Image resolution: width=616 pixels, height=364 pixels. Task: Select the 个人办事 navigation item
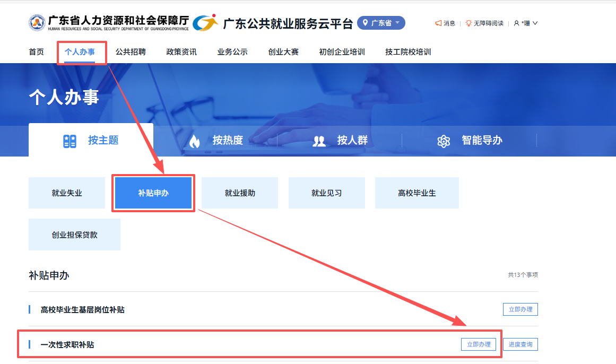(80, 52)
